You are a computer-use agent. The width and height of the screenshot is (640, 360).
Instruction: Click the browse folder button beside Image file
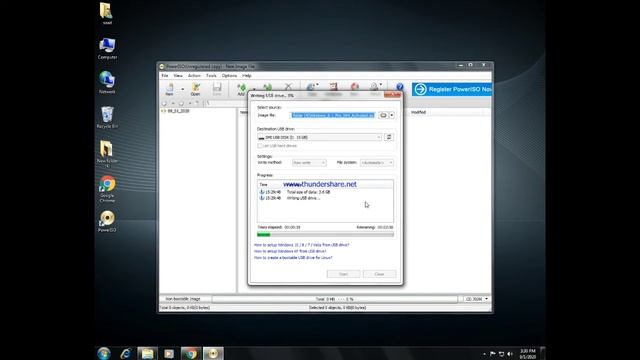tap(383, 115)
